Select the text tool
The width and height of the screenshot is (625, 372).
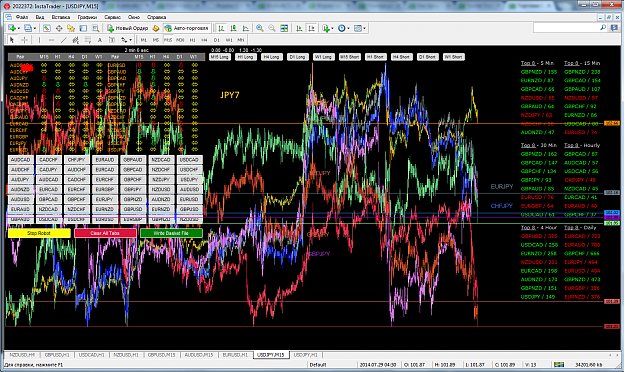coord(100,40)
